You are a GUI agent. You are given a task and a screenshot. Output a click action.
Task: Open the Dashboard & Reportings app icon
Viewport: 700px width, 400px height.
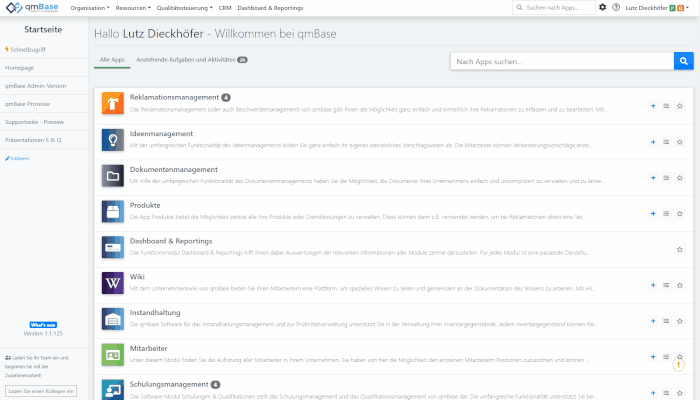pos(112,247)
